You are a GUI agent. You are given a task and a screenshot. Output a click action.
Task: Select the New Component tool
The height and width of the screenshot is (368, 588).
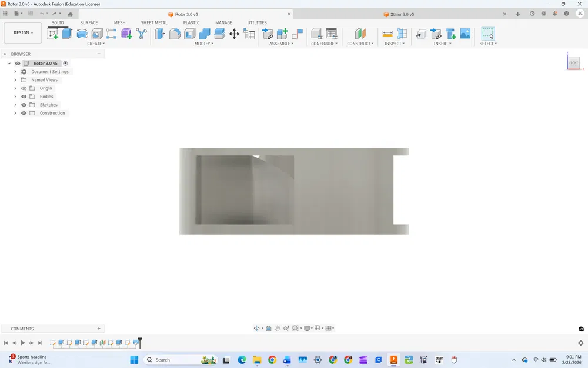coord(282,34)
